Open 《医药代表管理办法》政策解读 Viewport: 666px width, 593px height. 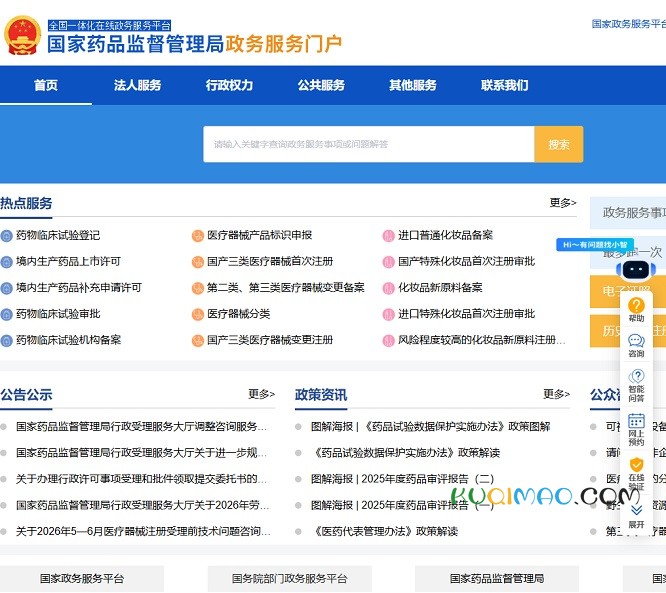click(x=384, y=531)
